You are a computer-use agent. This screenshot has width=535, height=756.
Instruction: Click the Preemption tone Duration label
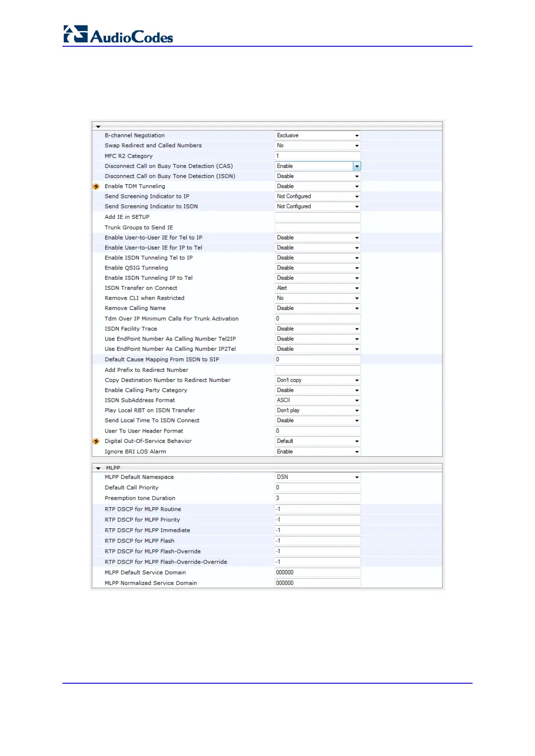(140, 498)
